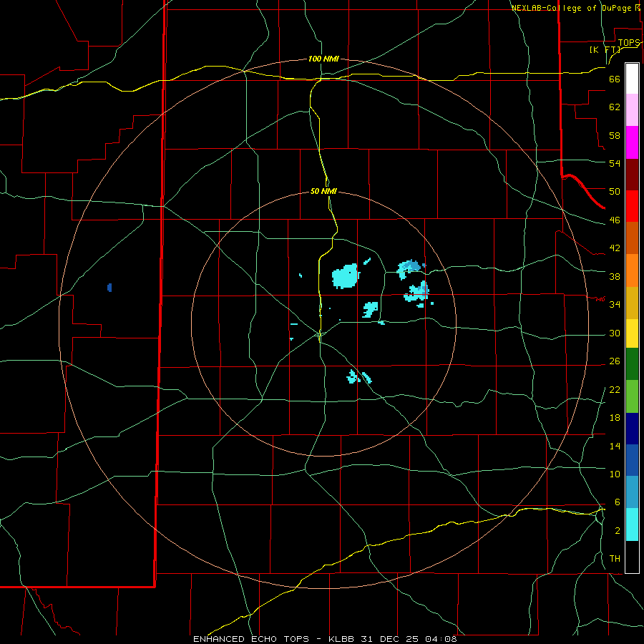Click the TOPS legend title
644x644 pixels.
pyautogui.click(x=629, y=43)
